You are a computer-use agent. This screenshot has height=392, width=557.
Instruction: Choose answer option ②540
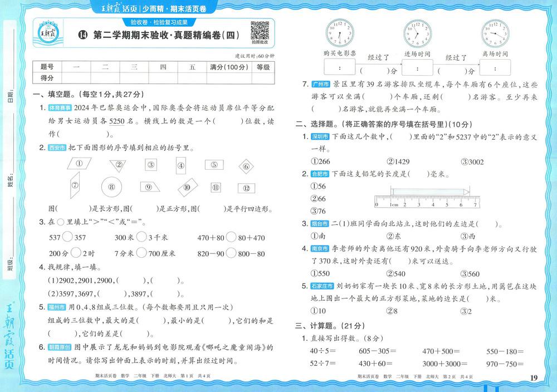395,273
